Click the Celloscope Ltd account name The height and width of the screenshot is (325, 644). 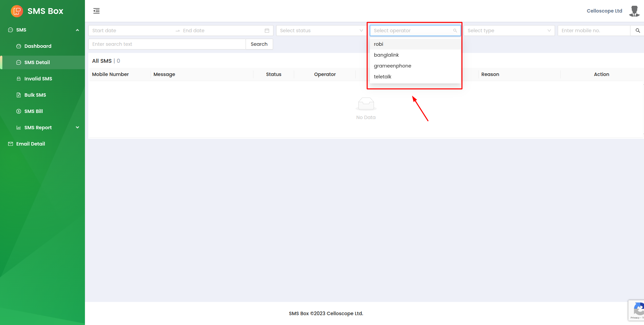tap(604, 11)
